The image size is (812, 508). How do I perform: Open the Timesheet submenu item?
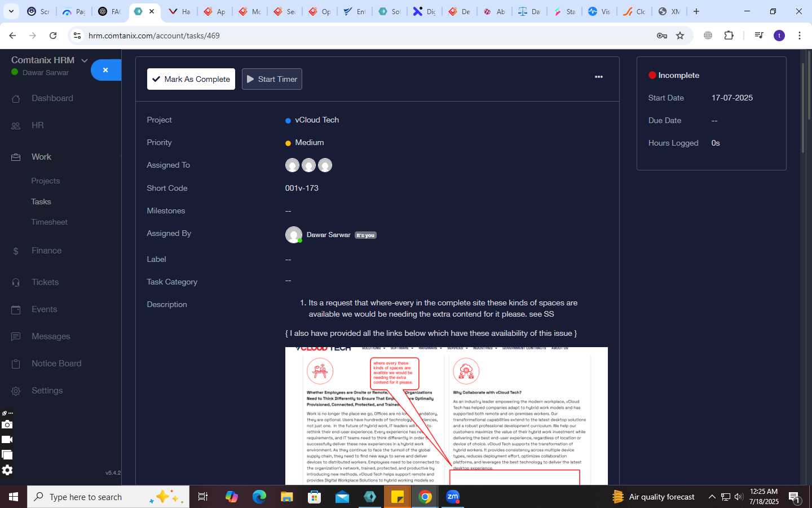click(50, 222)
